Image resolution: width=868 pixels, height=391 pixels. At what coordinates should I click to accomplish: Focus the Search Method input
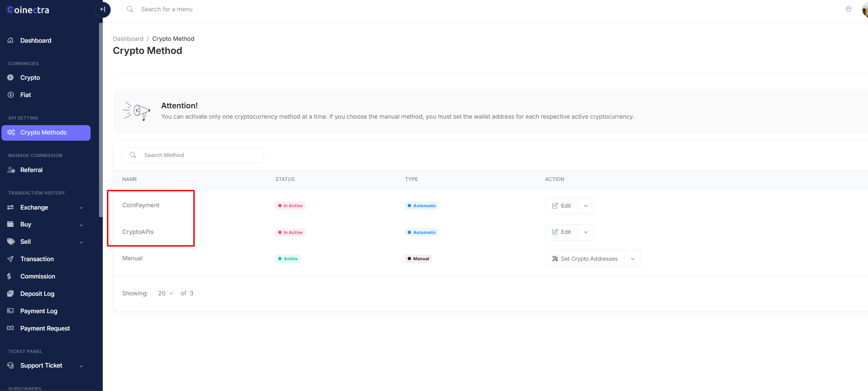point(193,155)
